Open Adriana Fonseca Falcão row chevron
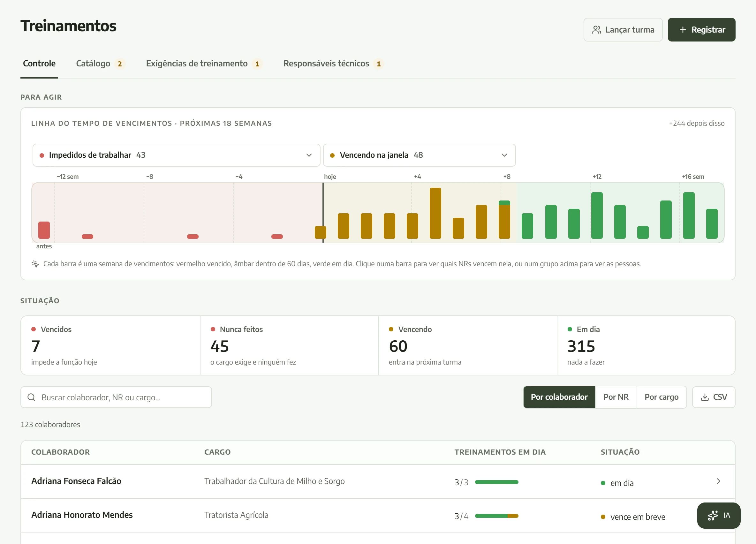 [718, 481]
